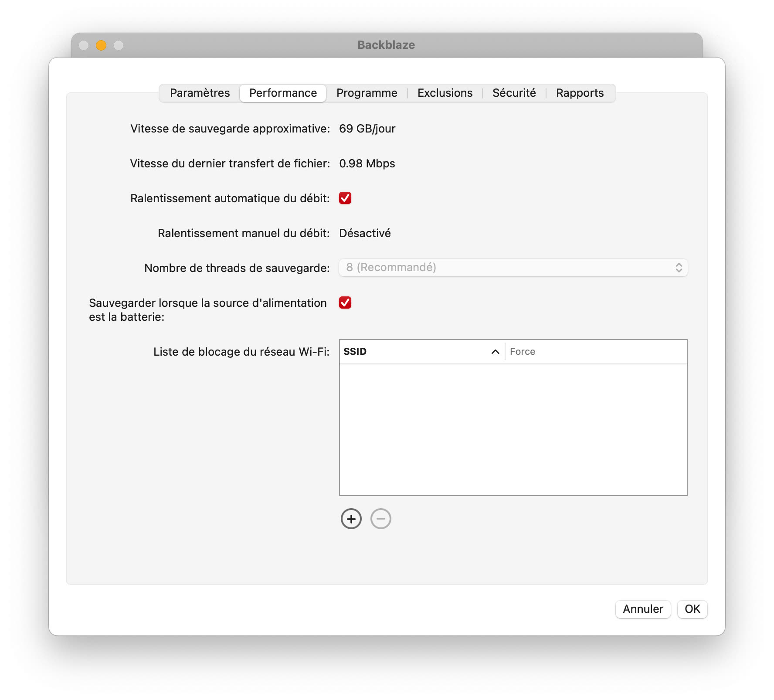This screenshot has height=700, width=774.
Task: Open the Programme tab
Action: (x=367, y=93)
